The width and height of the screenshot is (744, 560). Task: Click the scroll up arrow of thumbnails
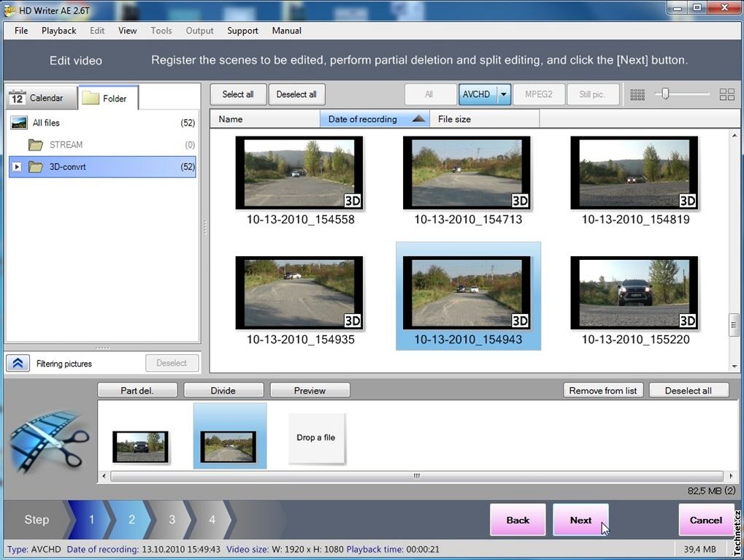coord(735,135)
